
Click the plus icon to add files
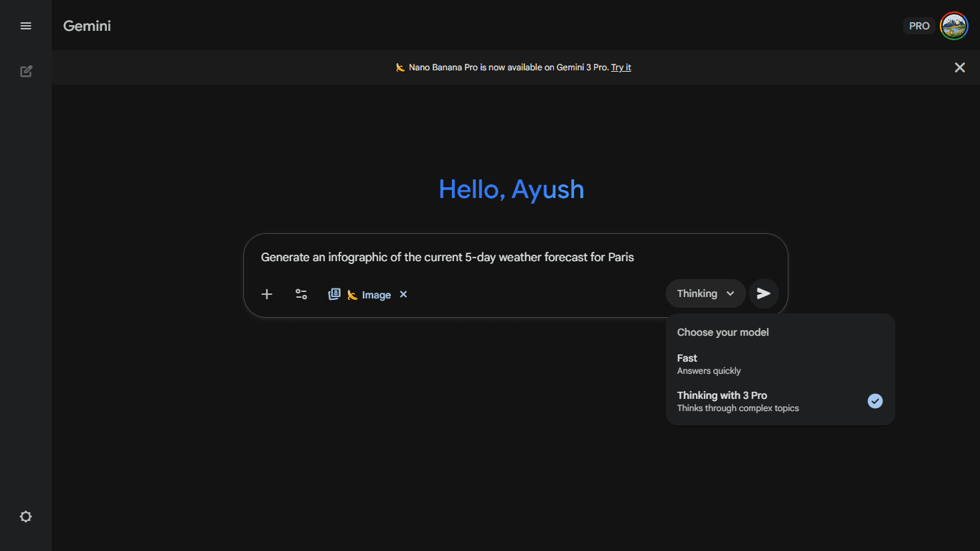[267, 294]
